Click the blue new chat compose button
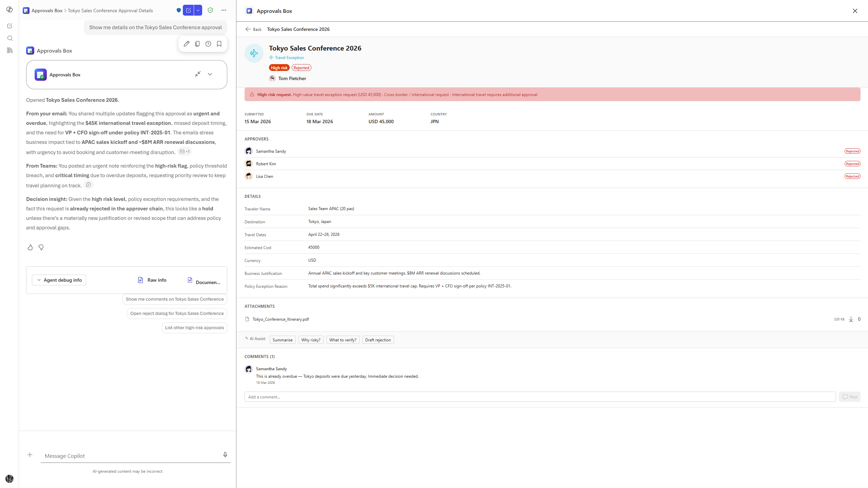The image size is (868, 488). point(188,10)
